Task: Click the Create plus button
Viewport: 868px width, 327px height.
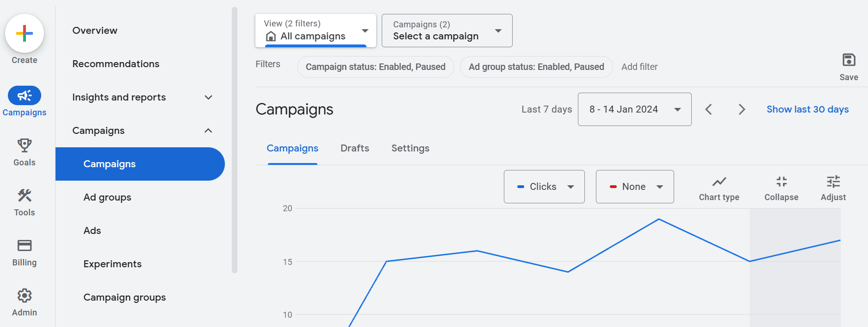Action: coord(25,33)
